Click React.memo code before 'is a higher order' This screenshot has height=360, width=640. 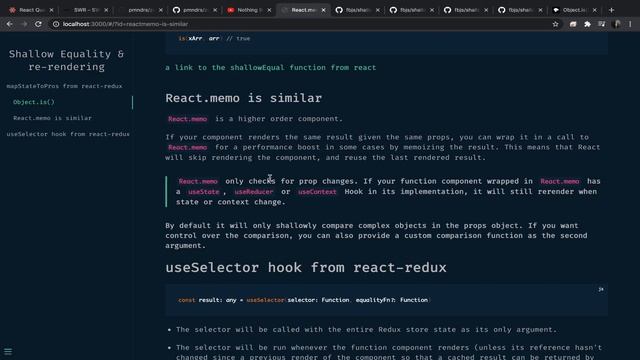(187, 119)
